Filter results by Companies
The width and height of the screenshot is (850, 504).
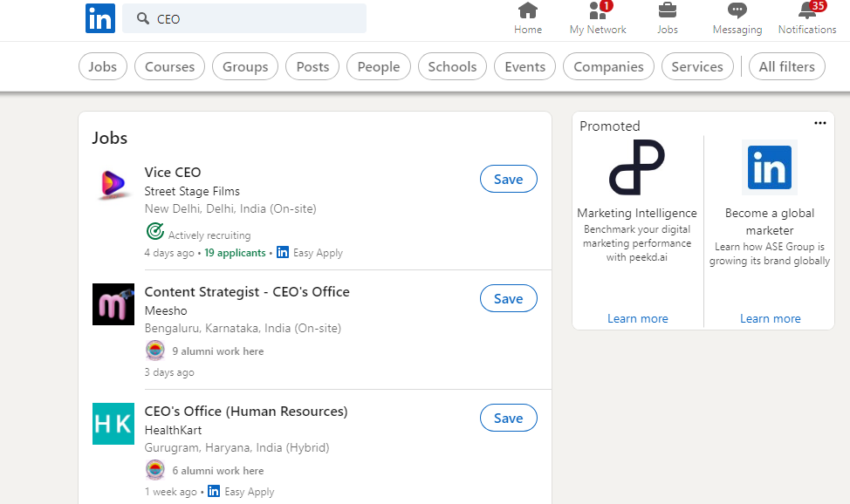(608, 66)
